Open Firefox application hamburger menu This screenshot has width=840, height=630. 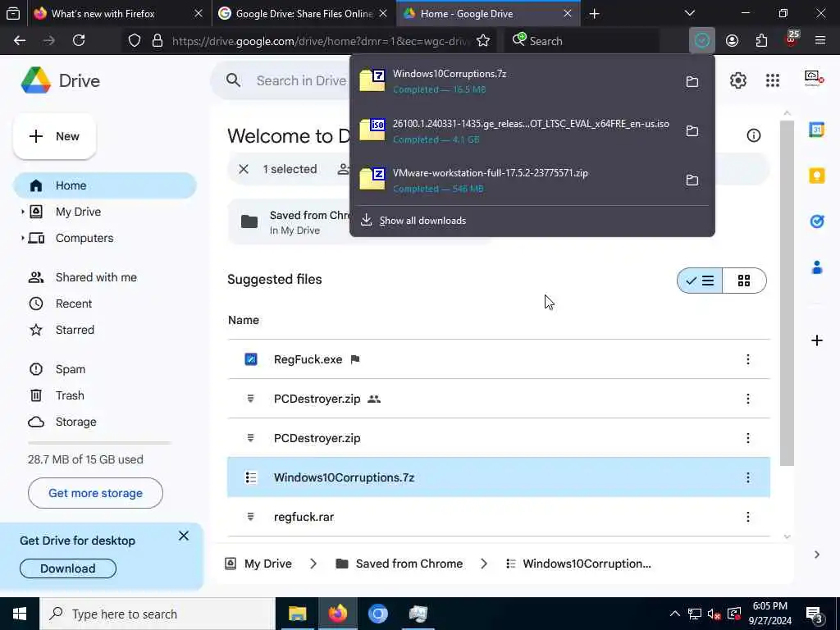tap(820, 41)
